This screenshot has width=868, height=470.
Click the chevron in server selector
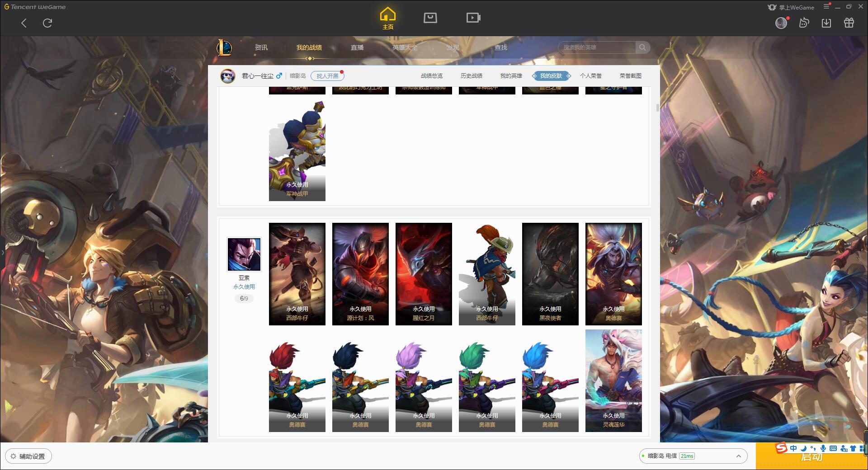pos(739,456)
